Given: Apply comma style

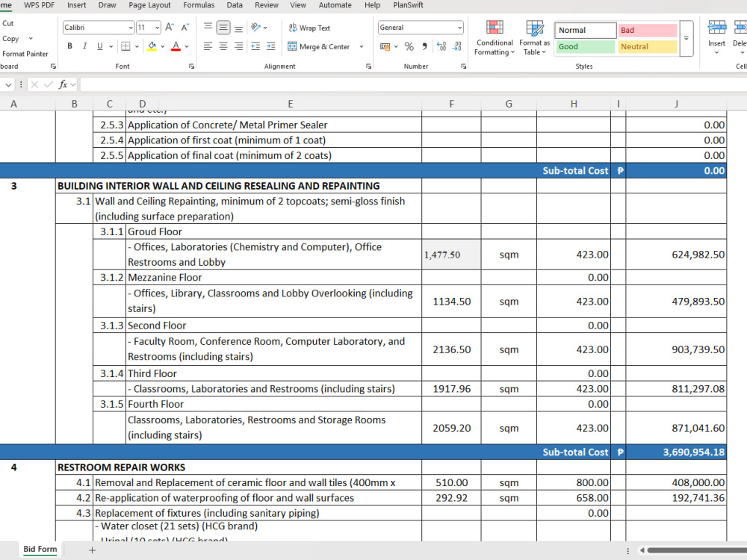Looking at the screenshot, I should tap(424, 46).
